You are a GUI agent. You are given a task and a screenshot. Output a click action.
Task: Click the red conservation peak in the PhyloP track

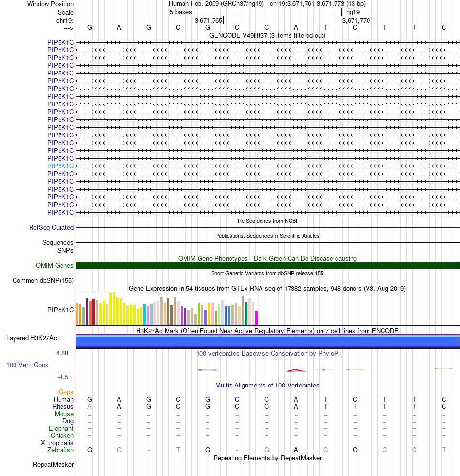pos(296,370)
